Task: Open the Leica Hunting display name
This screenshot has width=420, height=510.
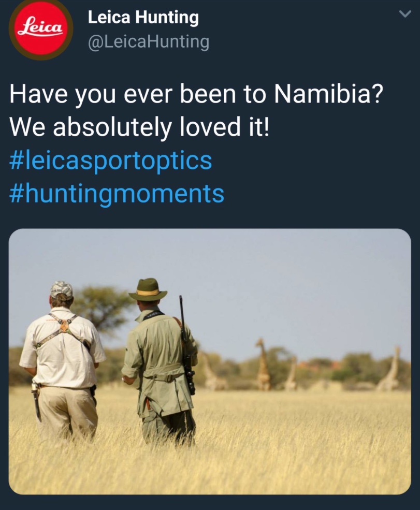Action: [143, 17]
